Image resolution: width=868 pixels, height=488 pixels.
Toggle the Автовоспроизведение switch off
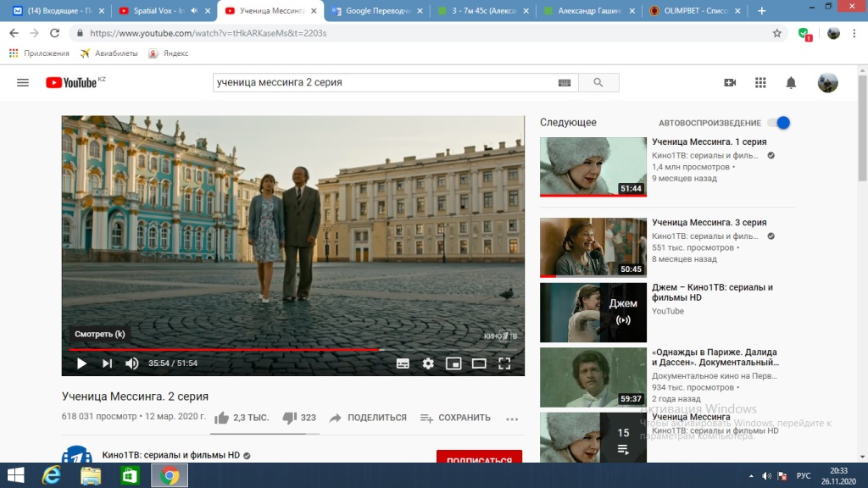click(779, 123)
